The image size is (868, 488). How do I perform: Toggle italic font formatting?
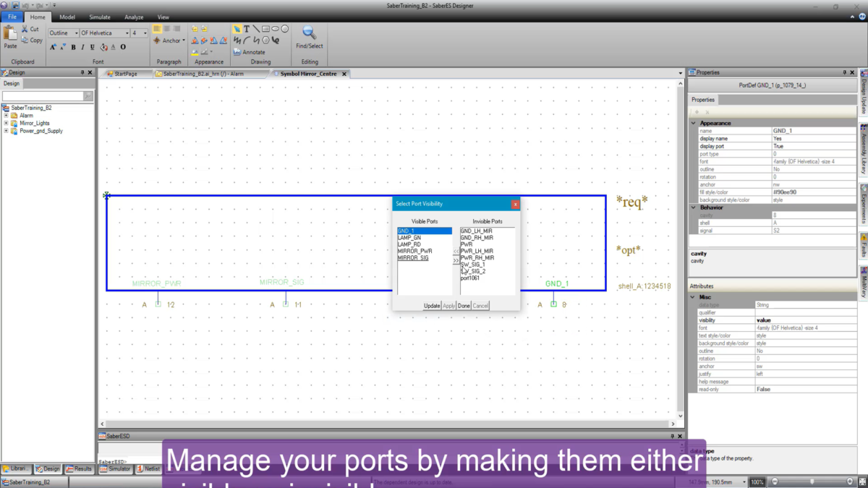[82, 47]
